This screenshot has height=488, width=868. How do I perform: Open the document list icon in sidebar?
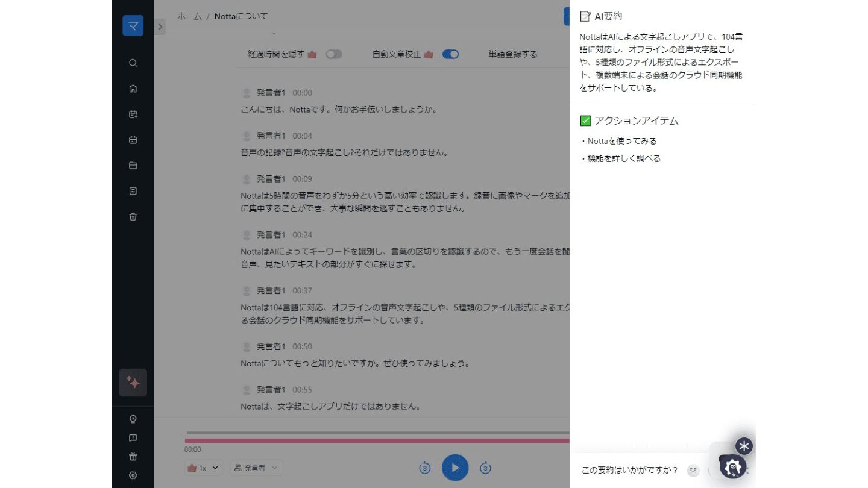click(133, 191)
